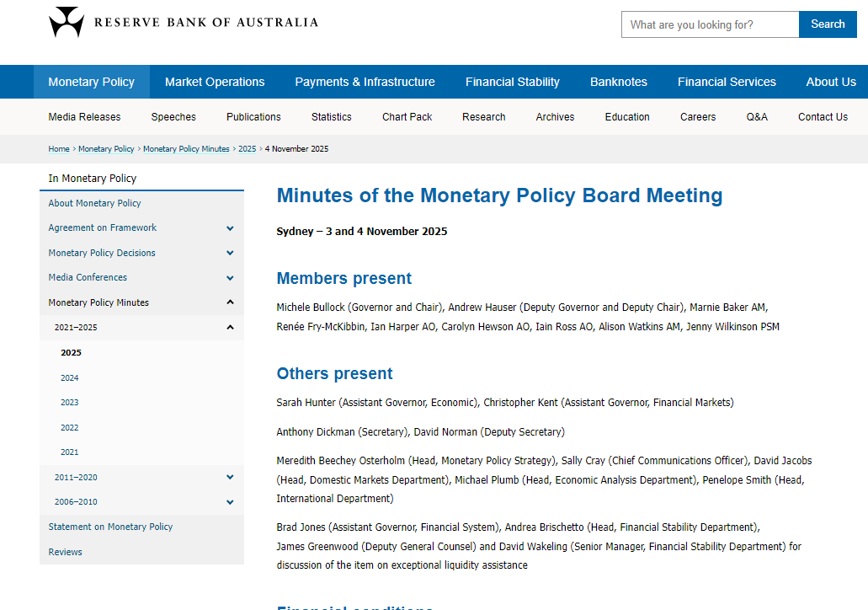The width and height of the screenshot is (868, 610).
Task: Click the Minutes of the Monetary Policy Board Meeting heading
Action: (499, 195)
